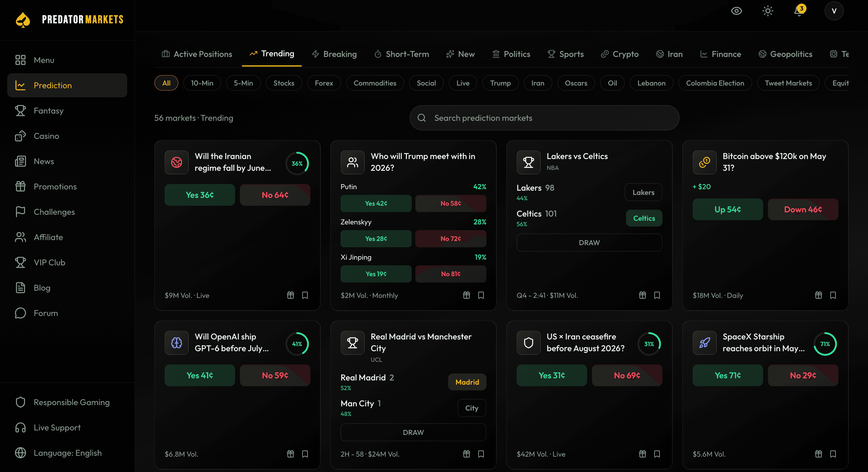This screenshot has height=472, width=868.
Task: Select the All filter chip
Action: pos(166,83)
